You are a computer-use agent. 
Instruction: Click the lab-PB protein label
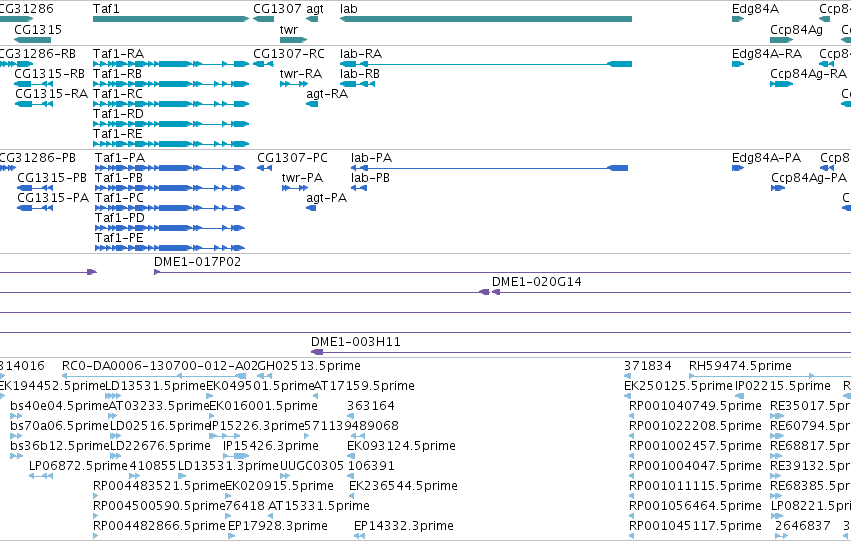pyautogui.click(x=370, y=178)
